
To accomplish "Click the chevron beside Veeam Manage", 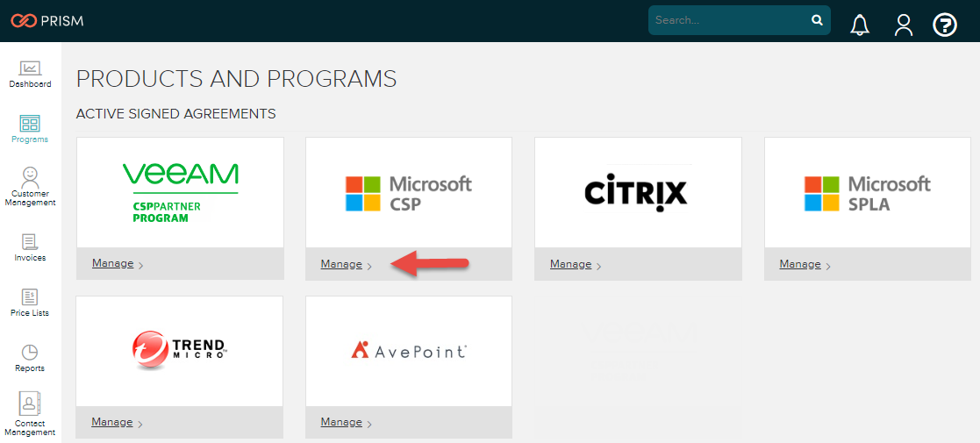I will click(140, 266).
